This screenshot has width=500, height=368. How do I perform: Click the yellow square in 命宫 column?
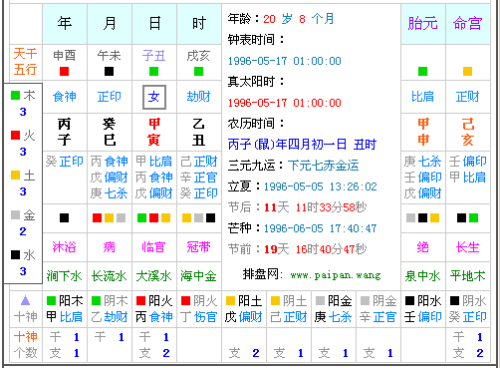pos(467,71)
